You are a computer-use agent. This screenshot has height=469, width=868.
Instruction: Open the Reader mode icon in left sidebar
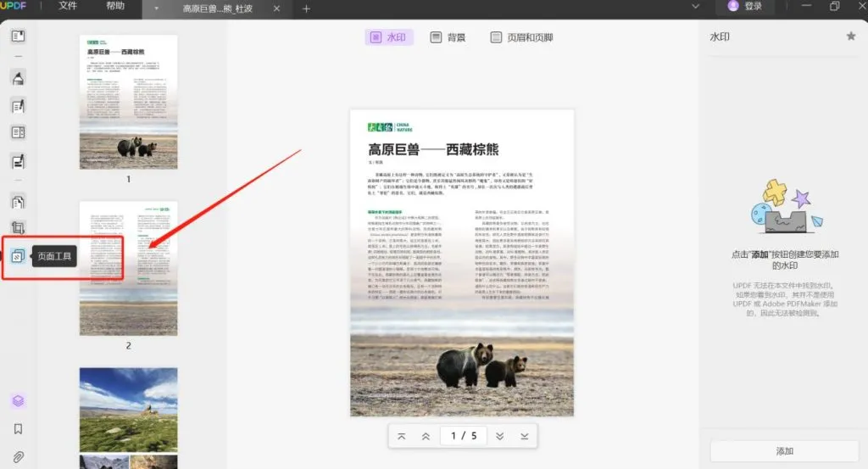pos(18,36)
